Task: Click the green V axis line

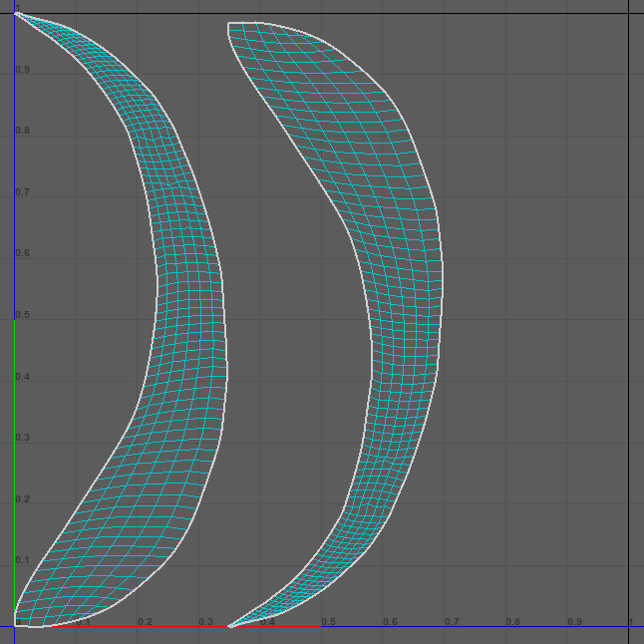Action: [x=15, y=449]
